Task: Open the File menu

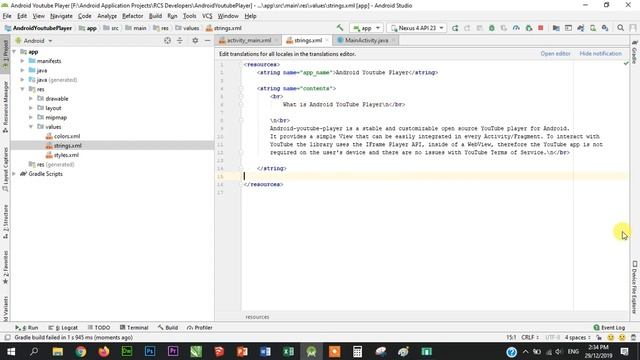Action: pos(7,16)
